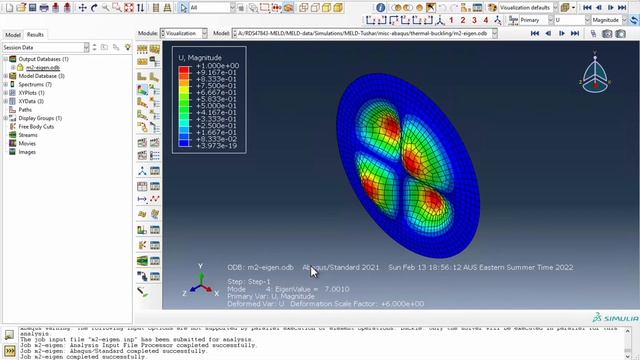
Task: Click the Create XY data icon
Action: [142, 186]
